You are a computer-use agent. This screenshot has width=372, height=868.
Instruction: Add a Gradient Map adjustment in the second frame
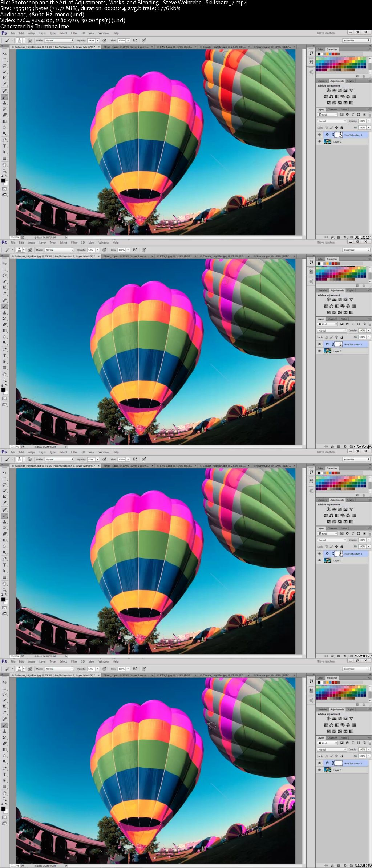[351, 312]
